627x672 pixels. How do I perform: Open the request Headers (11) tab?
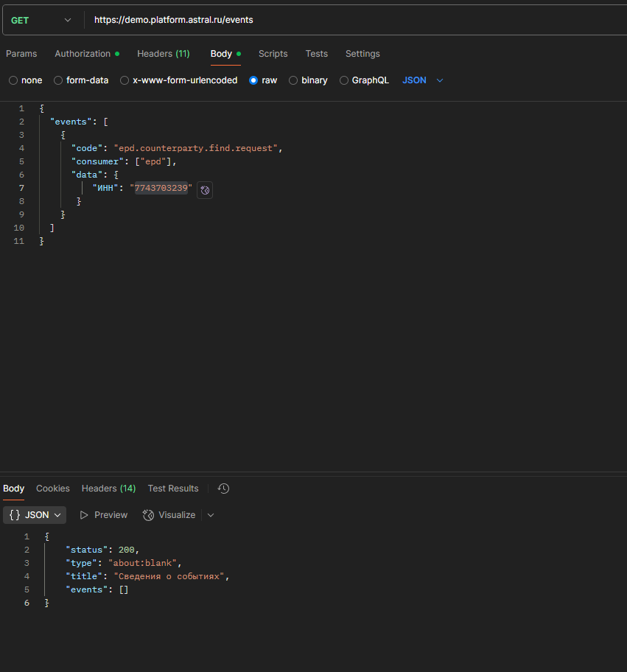pyautogui.click(x=163, y=54)
